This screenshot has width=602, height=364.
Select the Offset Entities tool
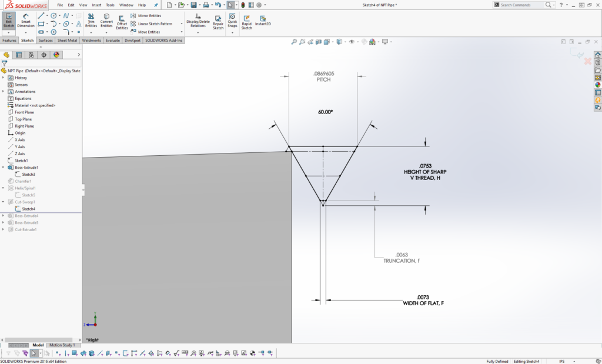click(122, 22)
